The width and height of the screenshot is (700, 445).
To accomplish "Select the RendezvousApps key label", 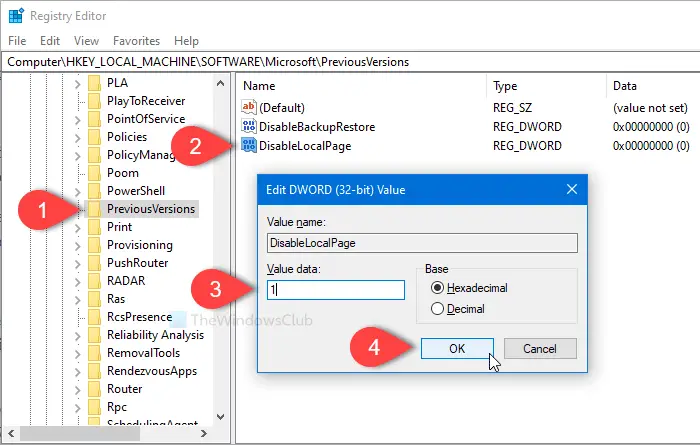I will (x=152, y=371).
